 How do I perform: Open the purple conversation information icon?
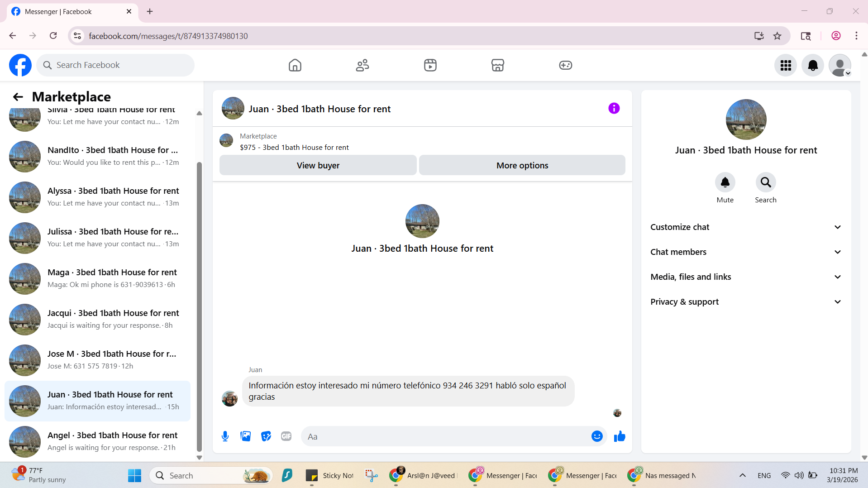pyautogui.click(x=614, y=108)
